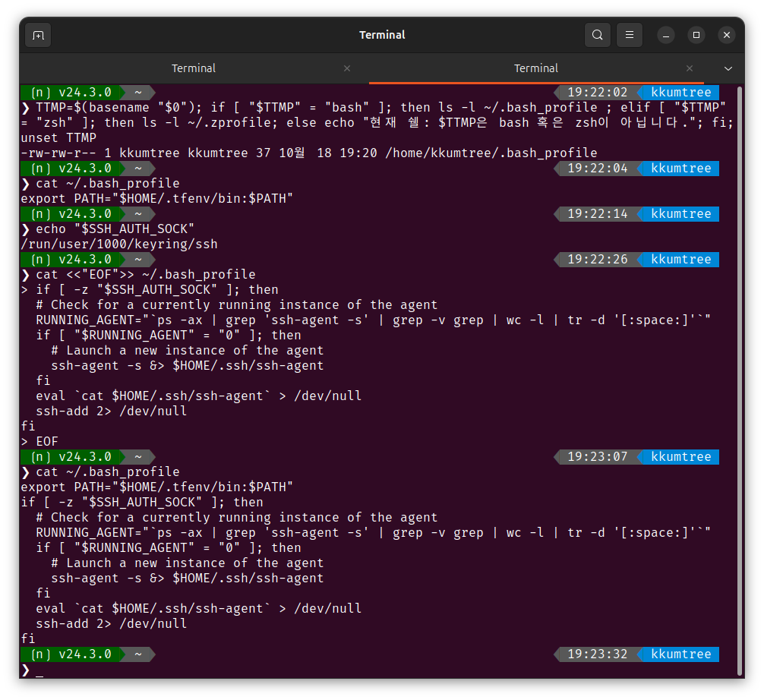Viewport: 764px width, 700px height.
Task: Switch to the first Terminal tab
Action: pos(194,68)
